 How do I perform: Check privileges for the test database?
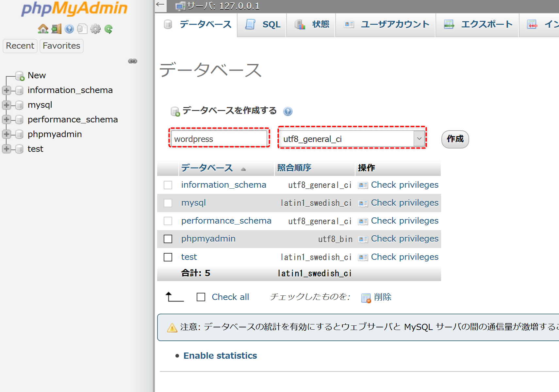pos(405,257)
